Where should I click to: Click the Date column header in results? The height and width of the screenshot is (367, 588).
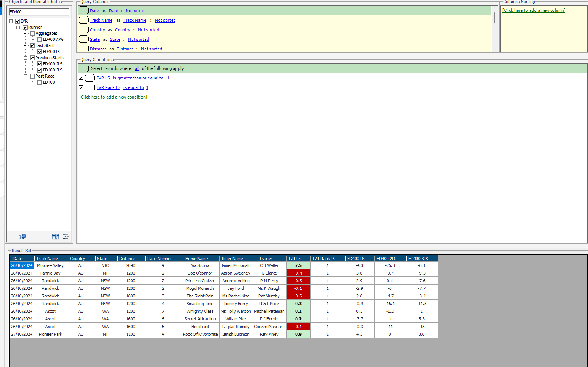tap(22, 259)
